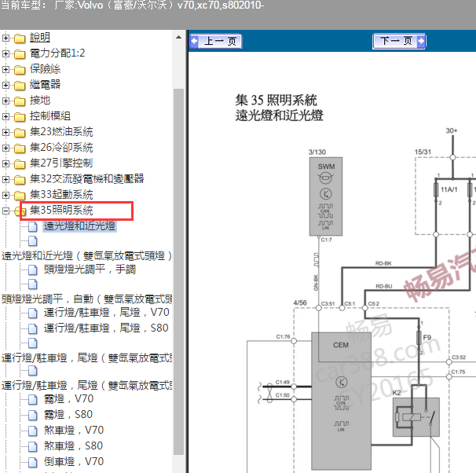476x473 pixels.
Task: Open the 頭燈燈光調平，手調 page
Action: [90, 269]
